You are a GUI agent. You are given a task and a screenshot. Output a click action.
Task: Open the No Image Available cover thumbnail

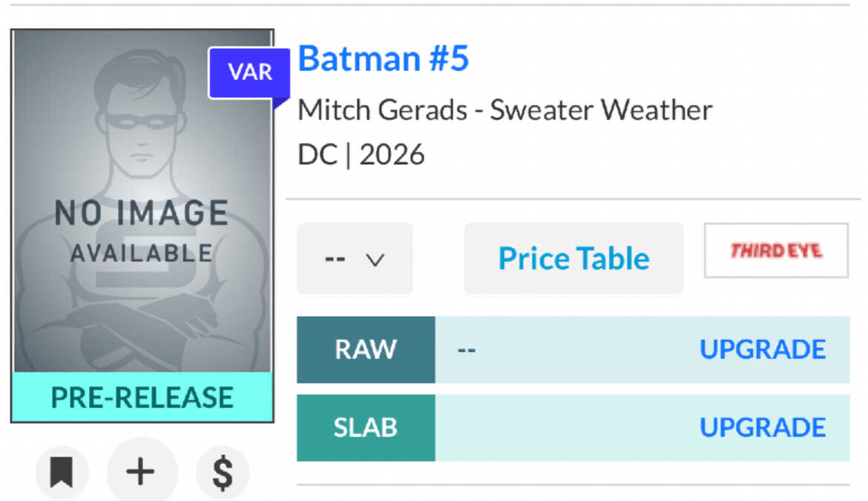point(142,200)
